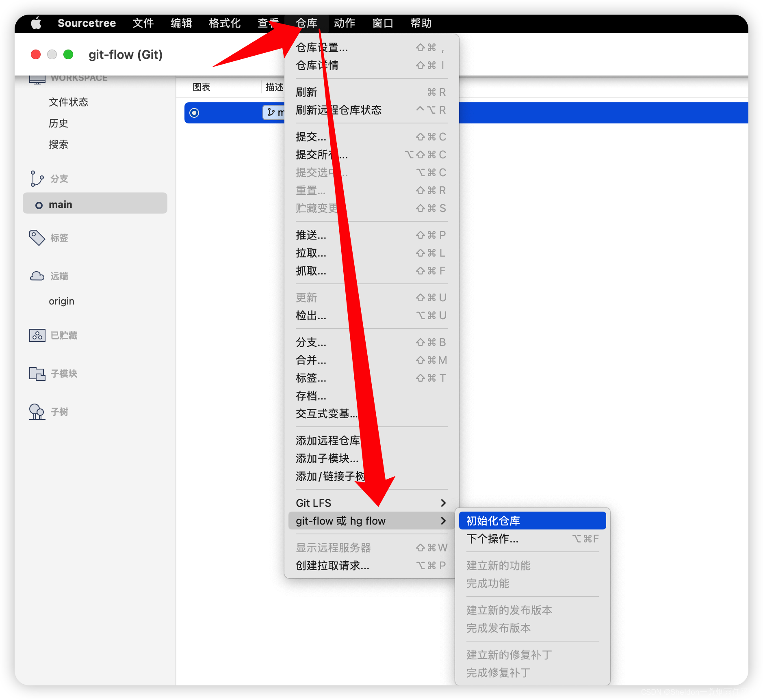The height and width of the screenshot is (700, 763).
Task: Click the branches (分支) sidebar icon
Action: (x=37, y=179)
